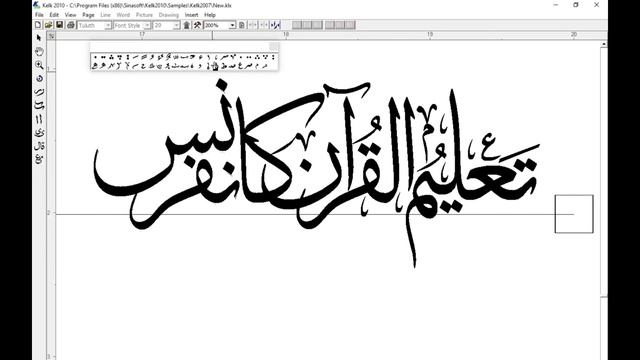Select the curved kashida stroke tool
The width and height of the screenshot is (640, 360).
click(39, 106)
